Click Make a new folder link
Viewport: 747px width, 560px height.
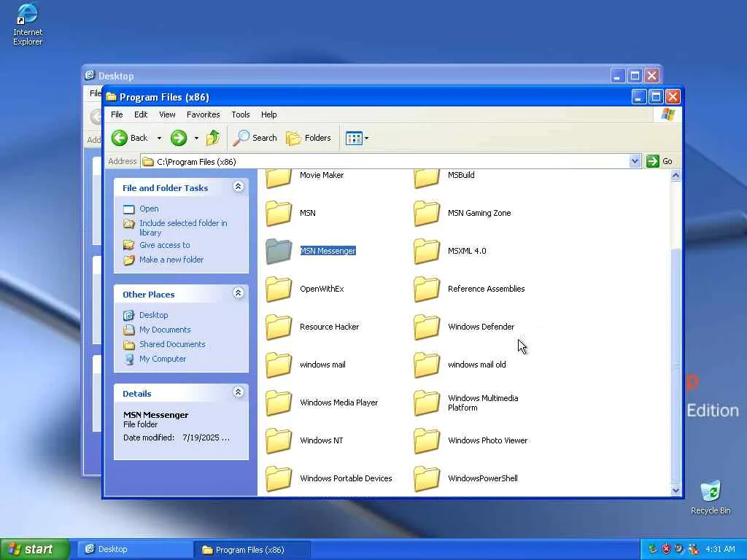pos(171,260)
